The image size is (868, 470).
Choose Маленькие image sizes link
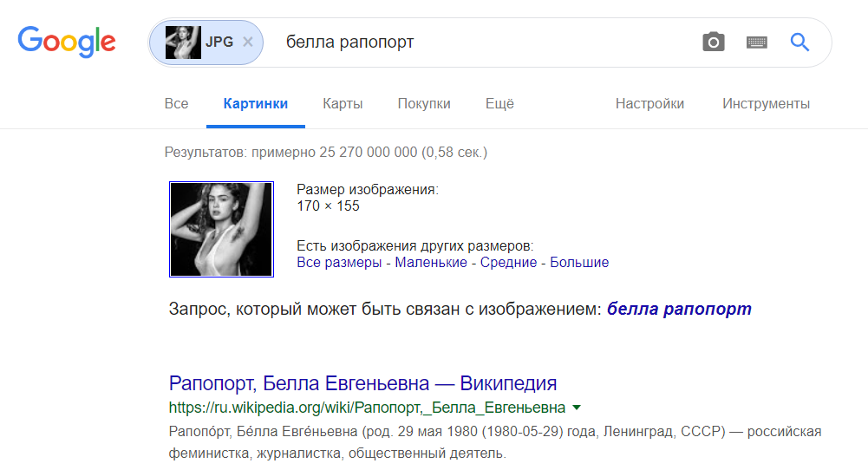pos(431,262)
